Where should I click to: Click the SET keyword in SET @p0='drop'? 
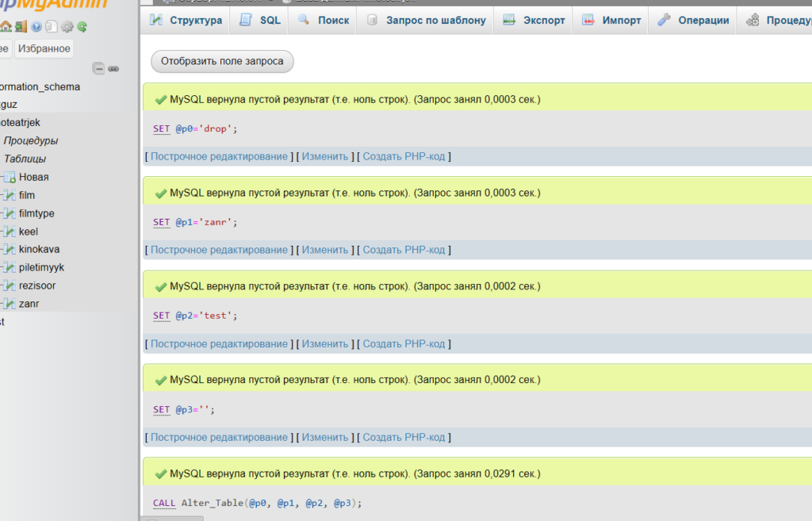coord(162,128)
